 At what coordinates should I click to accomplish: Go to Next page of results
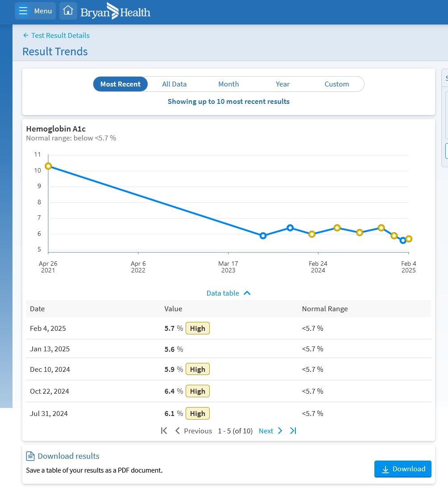(x=270, y=431)
